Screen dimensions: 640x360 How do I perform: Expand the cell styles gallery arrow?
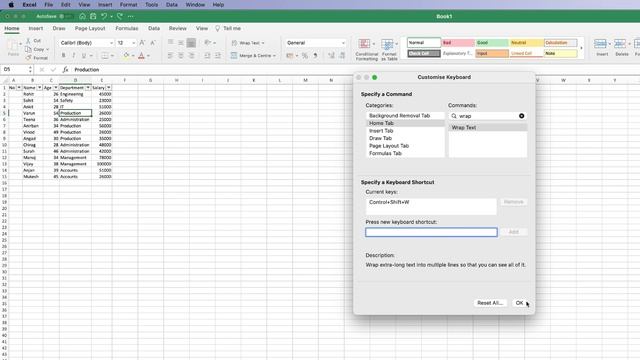point(581,48)
